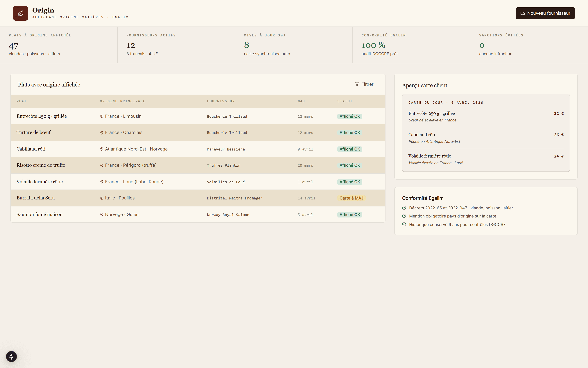Screen dimensions: 588x368
Task: Click supplier Truffes Plantin
Action: (224, 165)
